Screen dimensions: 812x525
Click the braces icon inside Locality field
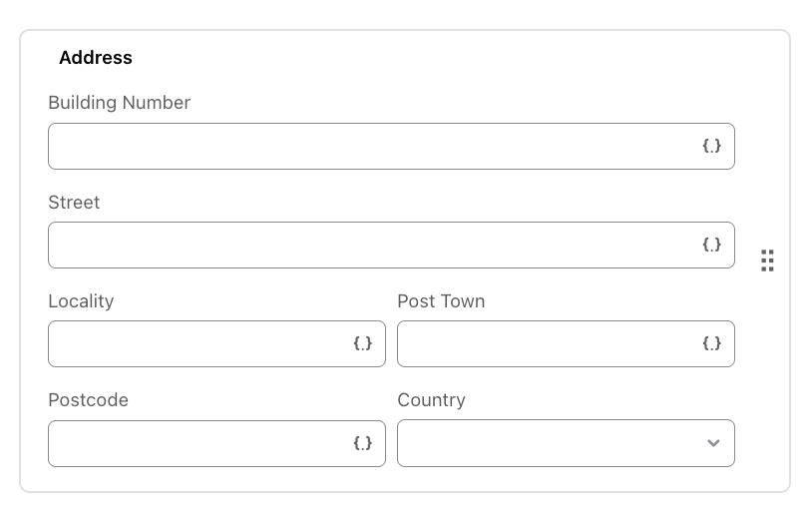(x=362, y=343)
